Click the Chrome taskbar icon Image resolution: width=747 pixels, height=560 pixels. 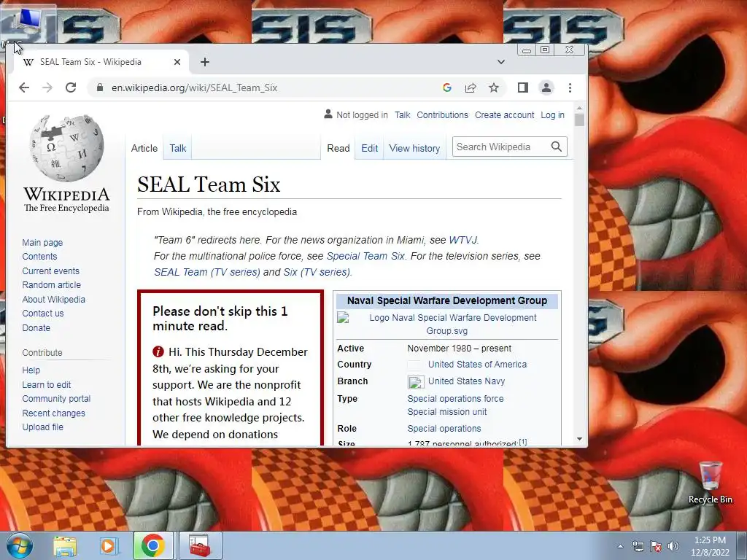(x=153, y=545)
